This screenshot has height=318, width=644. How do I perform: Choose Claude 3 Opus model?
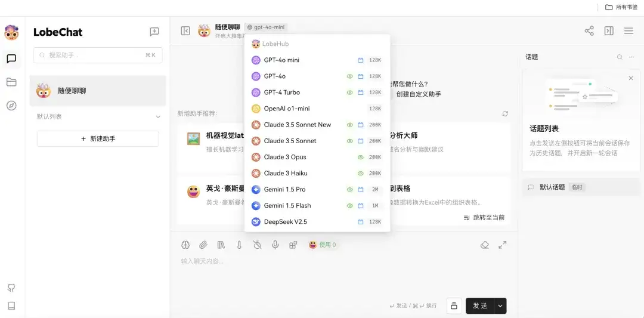[x=317, y=157]
